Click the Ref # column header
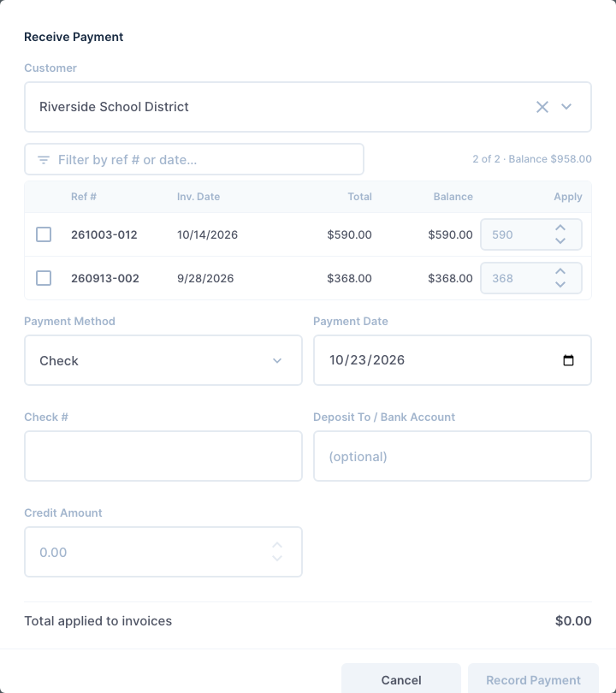Image resolution: width=616 pixels, height=693 pixels. (x=84, y=197)
